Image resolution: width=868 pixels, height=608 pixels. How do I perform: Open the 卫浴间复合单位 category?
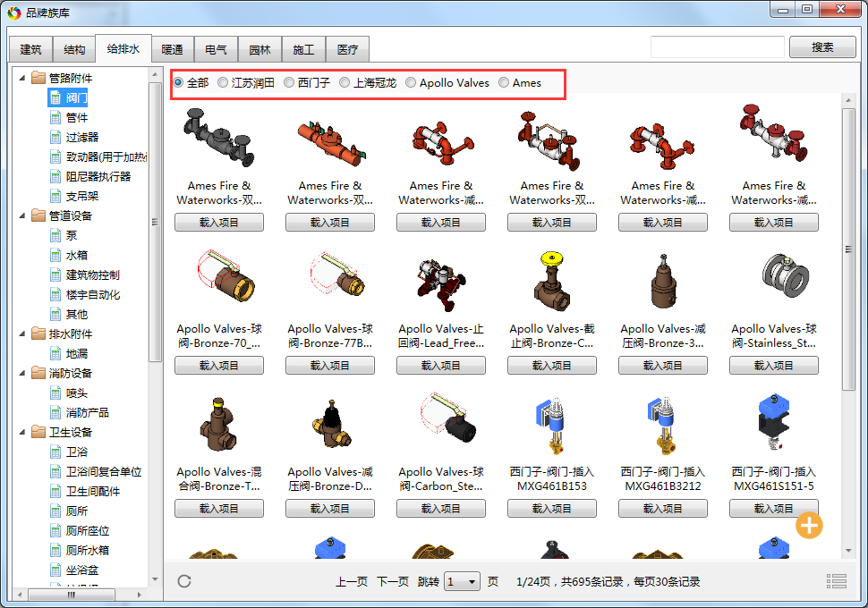coord(104,471)
